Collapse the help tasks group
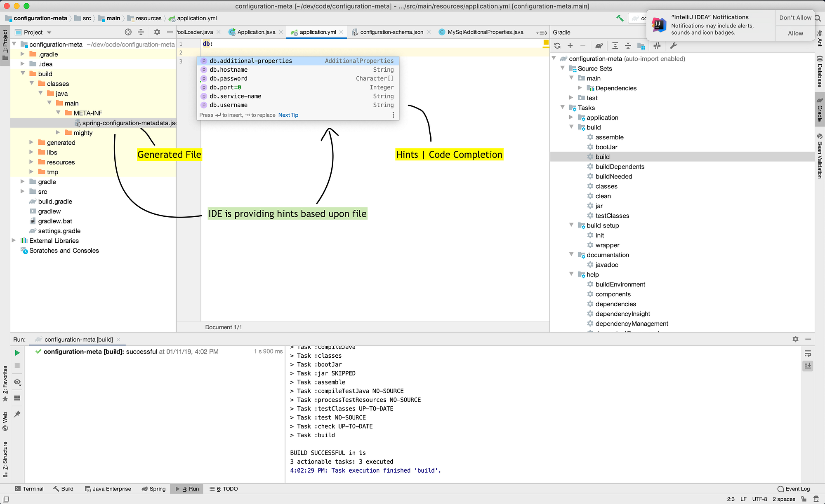 click(571, 274)
